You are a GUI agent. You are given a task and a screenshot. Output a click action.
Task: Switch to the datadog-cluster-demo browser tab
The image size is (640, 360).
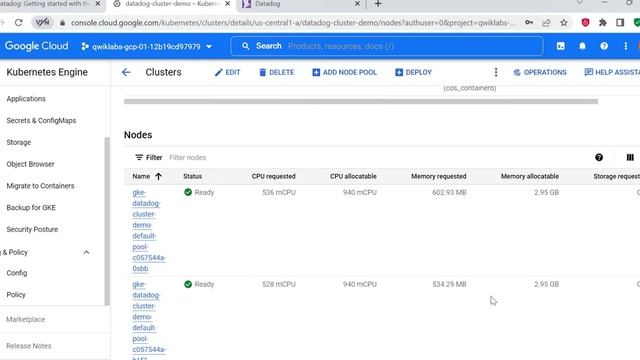click(171, 4)
